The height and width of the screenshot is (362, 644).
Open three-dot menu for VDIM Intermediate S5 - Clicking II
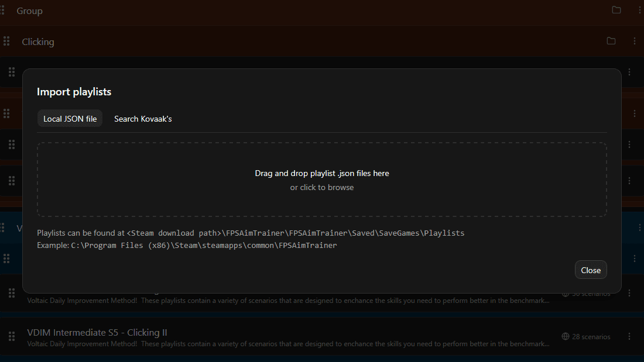[x=629, y=336]
